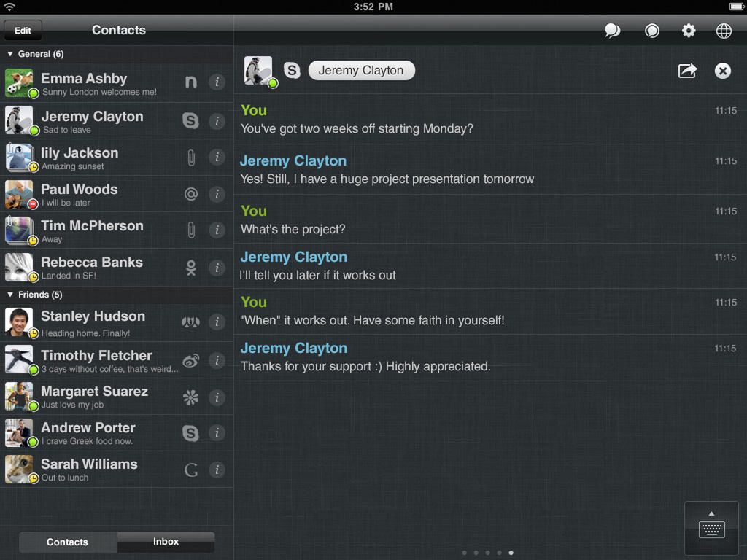Tap the Wi-Fi icon in status bar
This screenshot has height=560, width=747.
(9, 6)
